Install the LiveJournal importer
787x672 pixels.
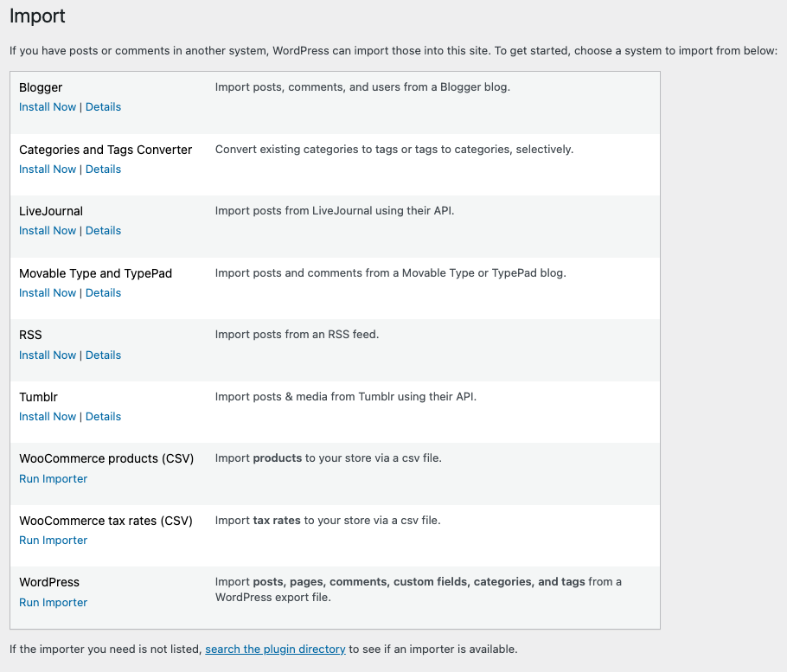(x=48, y=230)
